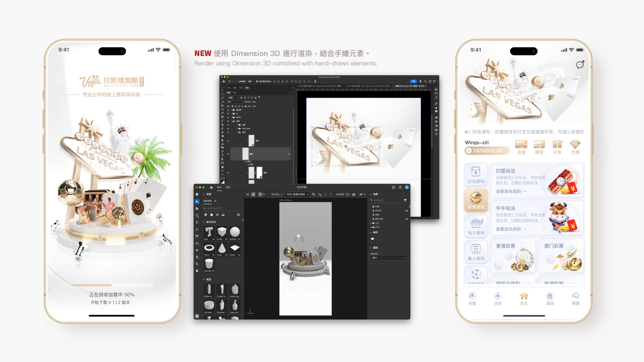
Task: Select the Crop tool in Photoshop
Action: click(222, 106)
